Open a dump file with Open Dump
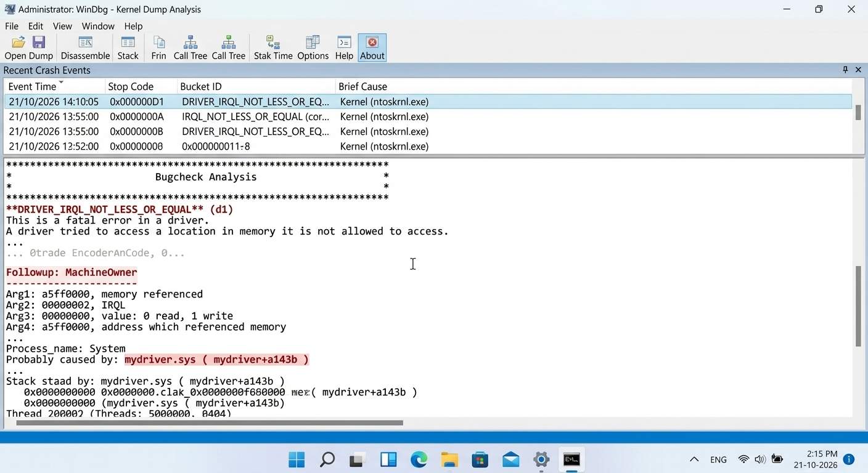The image size is (868, 473). pyautogui.click(x=28, y=48)
